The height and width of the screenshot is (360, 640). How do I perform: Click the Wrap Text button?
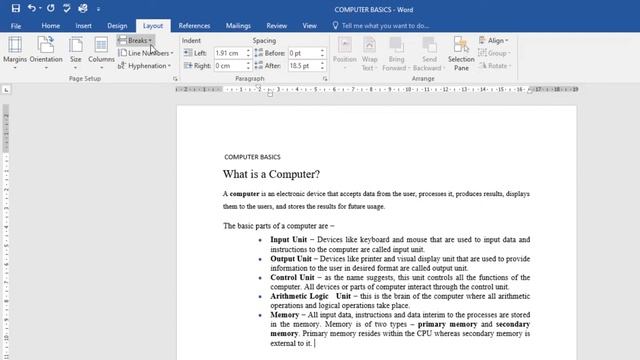click(x=369, y=53)
